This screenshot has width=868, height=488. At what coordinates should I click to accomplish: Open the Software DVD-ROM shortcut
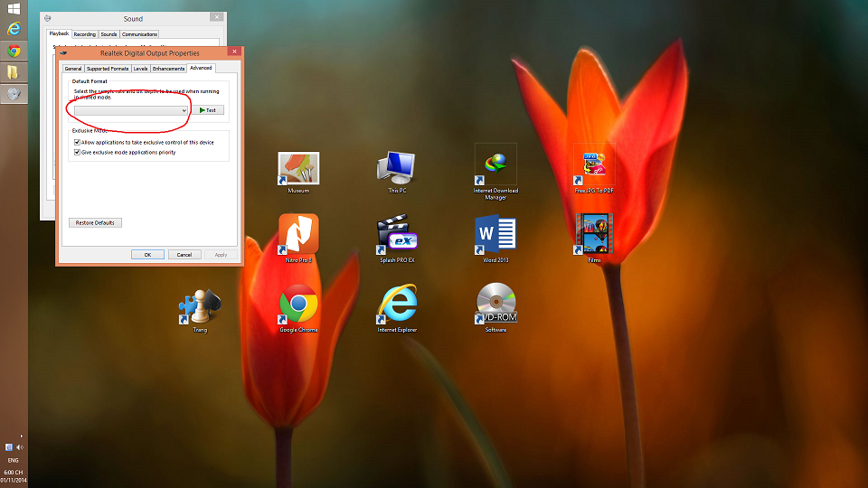[x=496, y=308]
